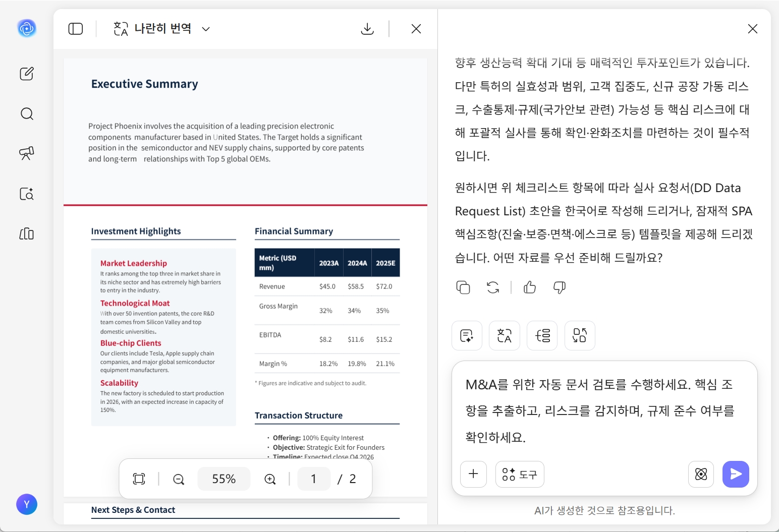Give the response a thumbs down

point(559,287)
